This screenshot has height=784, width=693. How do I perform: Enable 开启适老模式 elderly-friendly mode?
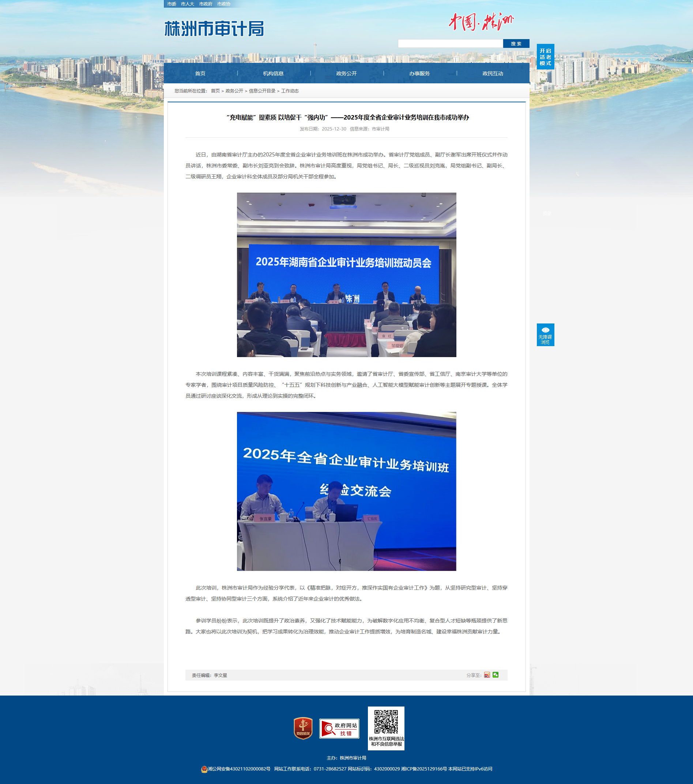click(x=545, y=57)
